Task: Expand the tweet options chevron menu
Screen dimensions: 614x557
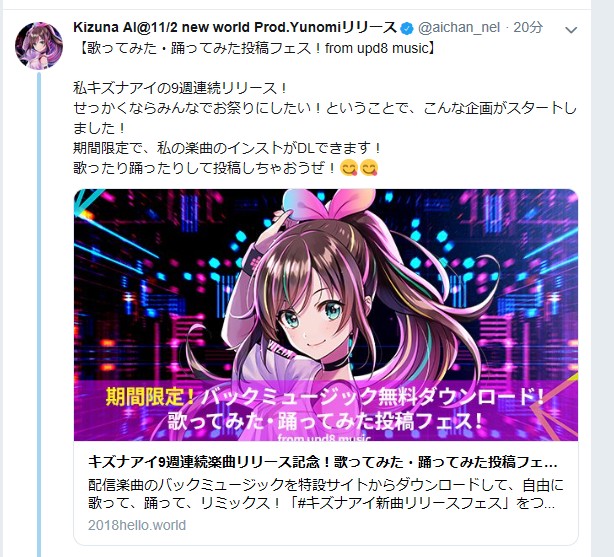Action: tap(571, 30)
